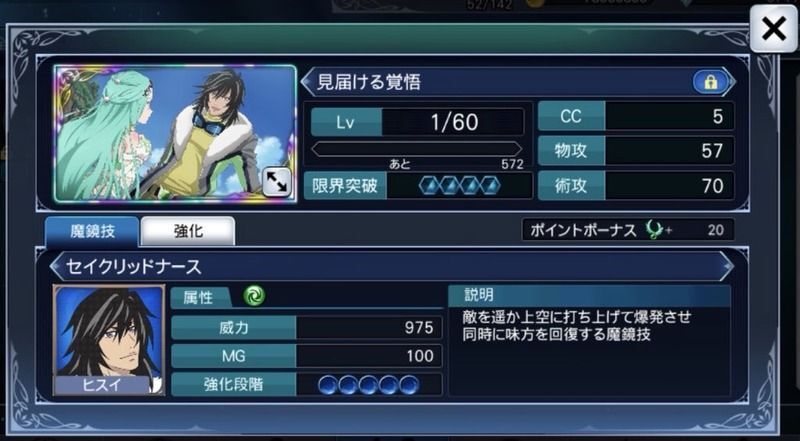Tap the ヒスイ character portrait
The height and width of the screenshot is (441, 800).
pyautogui.click(x=109, y=340)
